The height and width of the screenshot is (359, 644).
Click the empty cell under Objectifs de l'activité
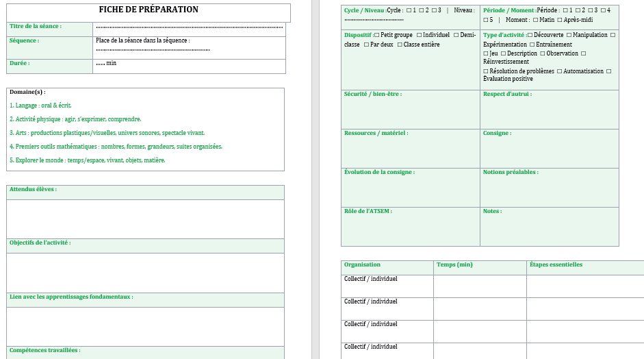pos(145,273)
